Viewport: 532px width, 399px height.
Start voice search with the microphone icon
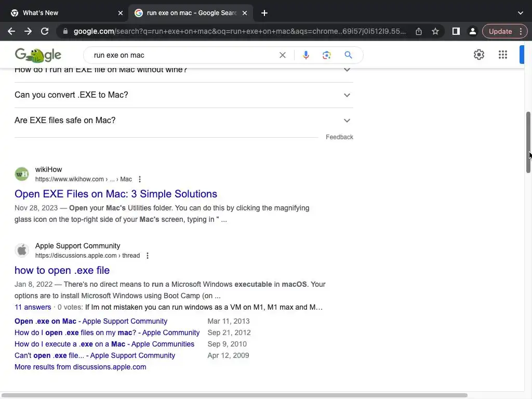pos(305,55)
